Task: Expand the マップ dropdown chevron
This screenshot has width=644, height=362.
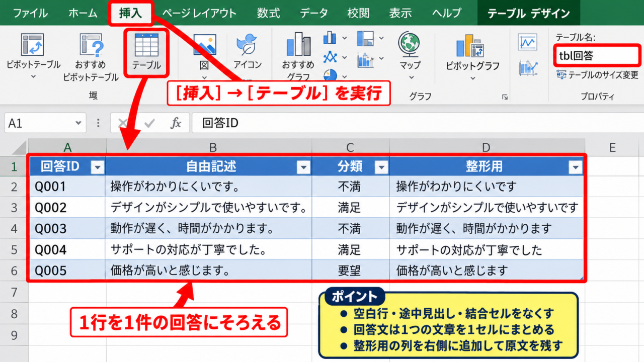Action: click(x=411, y=77)
